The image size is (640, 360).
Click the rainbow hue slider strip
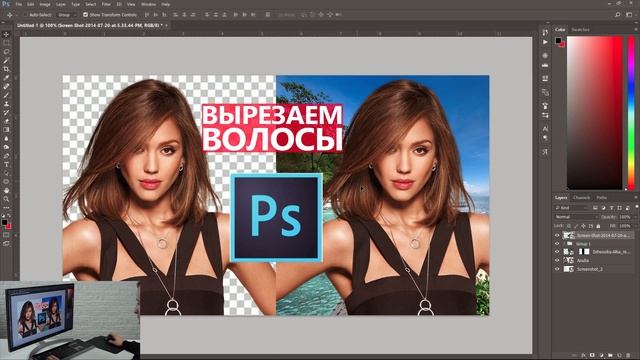tap(631, 113)
